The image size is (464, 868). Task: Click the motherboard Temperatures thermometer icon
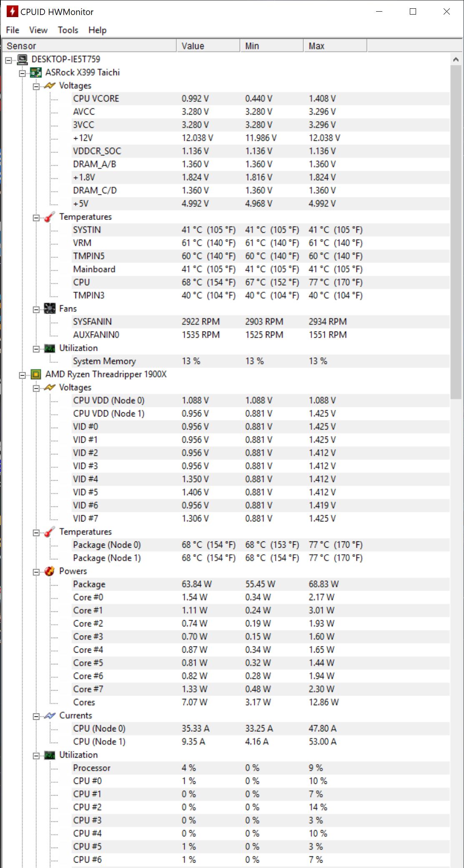[x=50, y=217]
